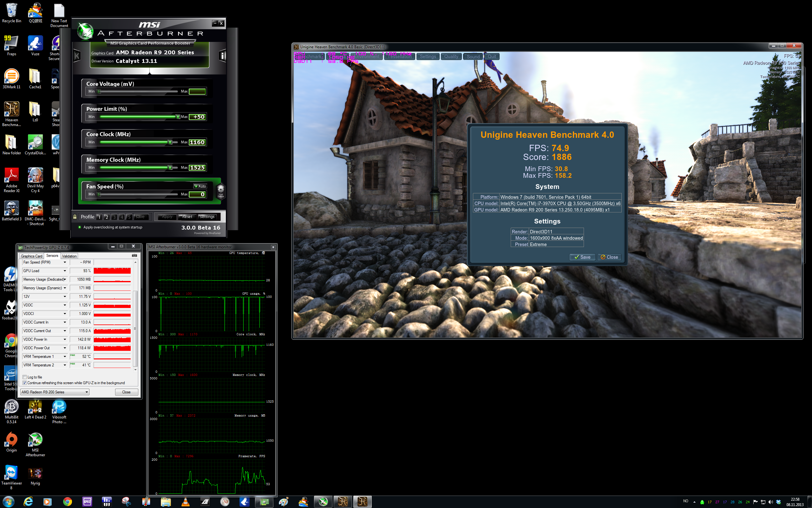Image resolution: width=812 pixels, height=508 pixels.
Task: Open Origin desktop shortcut
Action: point(11,442)
